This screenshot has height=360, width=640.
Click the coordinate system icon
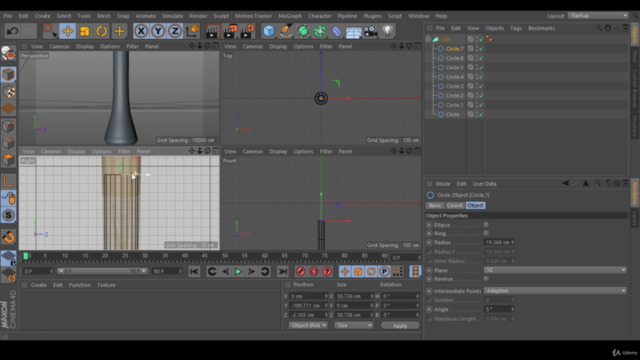click(192, 31)
